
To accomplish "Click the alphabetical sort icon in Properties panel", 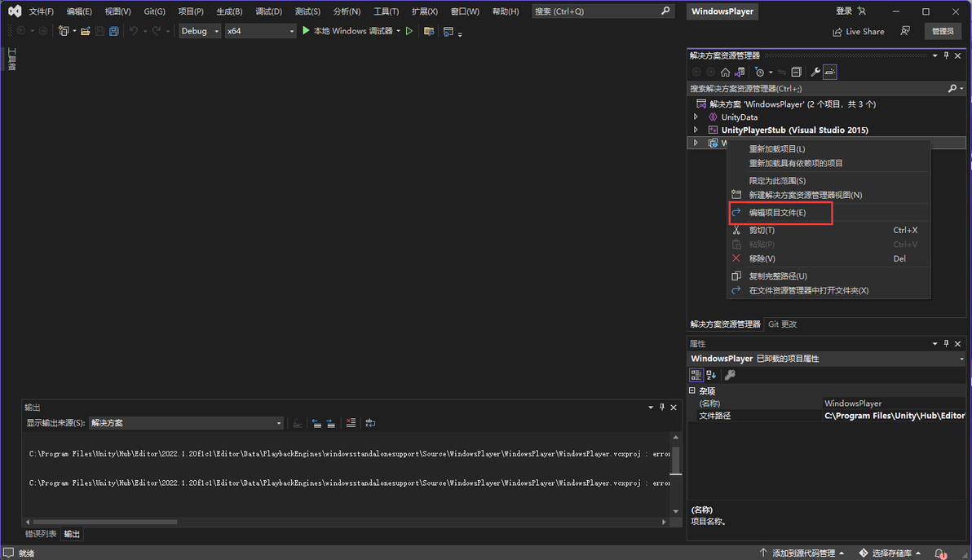I will 711,375.
